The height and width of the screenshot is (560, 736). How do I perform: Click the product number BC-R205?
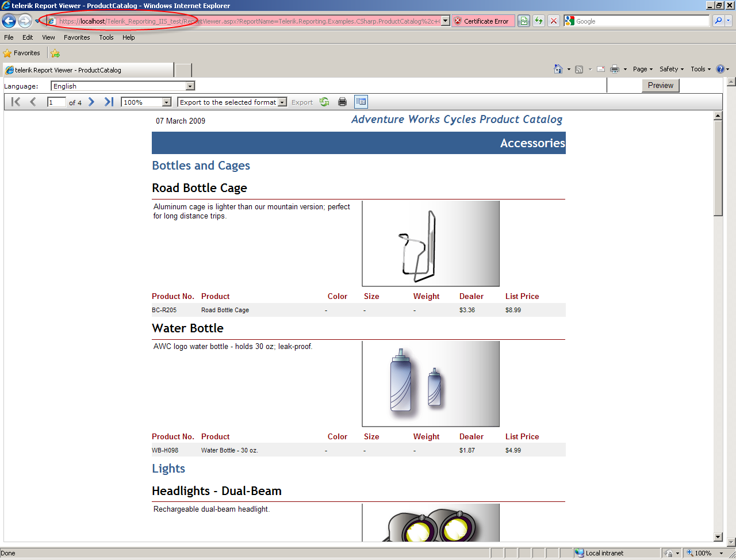pos(164,310)
